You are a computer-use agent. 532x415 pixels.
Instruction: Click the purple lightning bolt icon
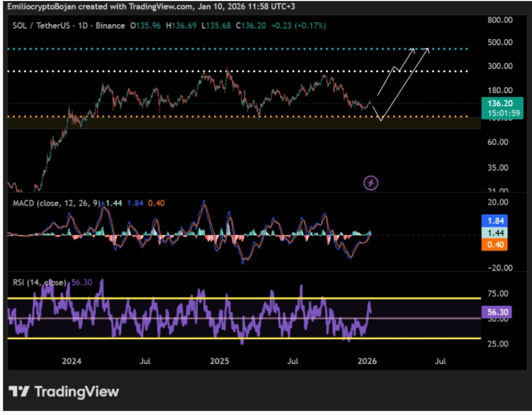point(371,183)
